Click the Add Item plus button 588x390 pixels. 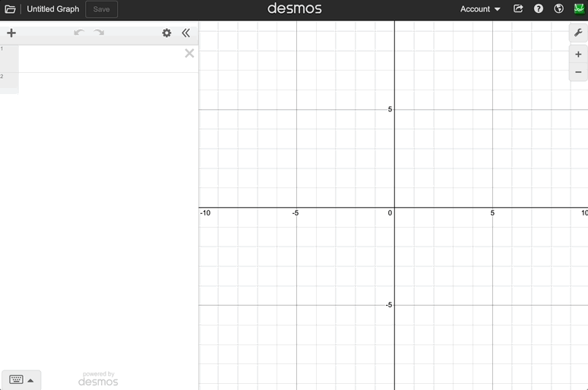tap(11, 33)
